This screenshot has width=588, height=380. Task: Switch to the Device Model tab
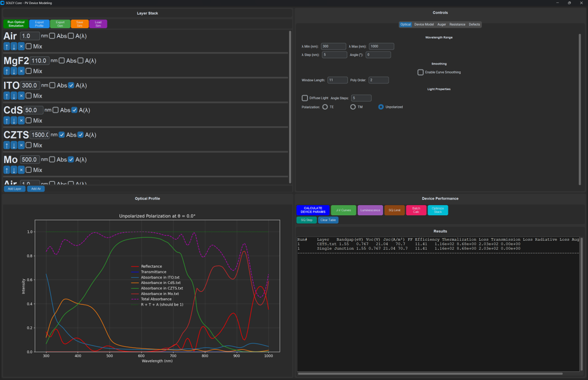click(424, 24)
